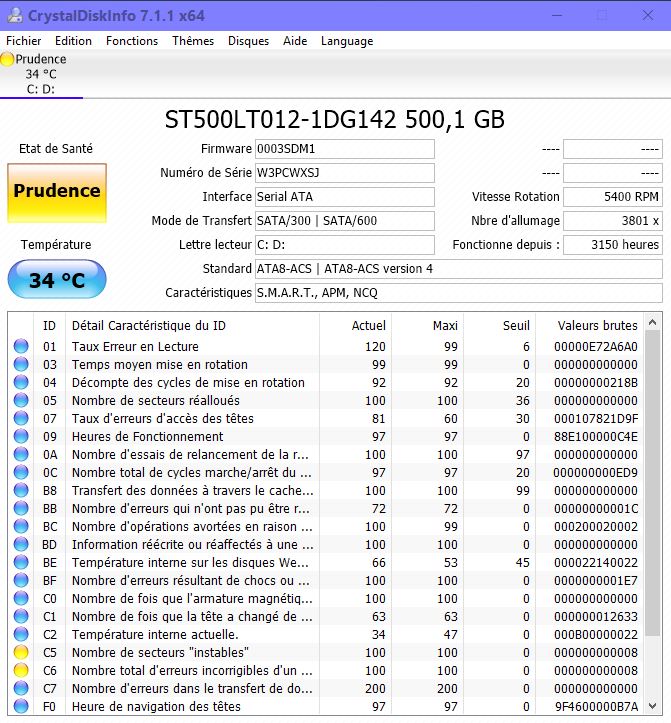Image resolution: width=671 pixels, height=723 pixels.
Task: Click the Caractéristiques field S.M.A.R.T., APM, NCQ
Action: [458, 293]
